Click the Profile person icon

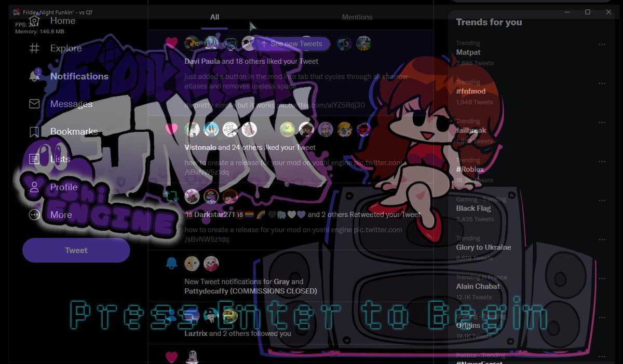tap(34, 187)
